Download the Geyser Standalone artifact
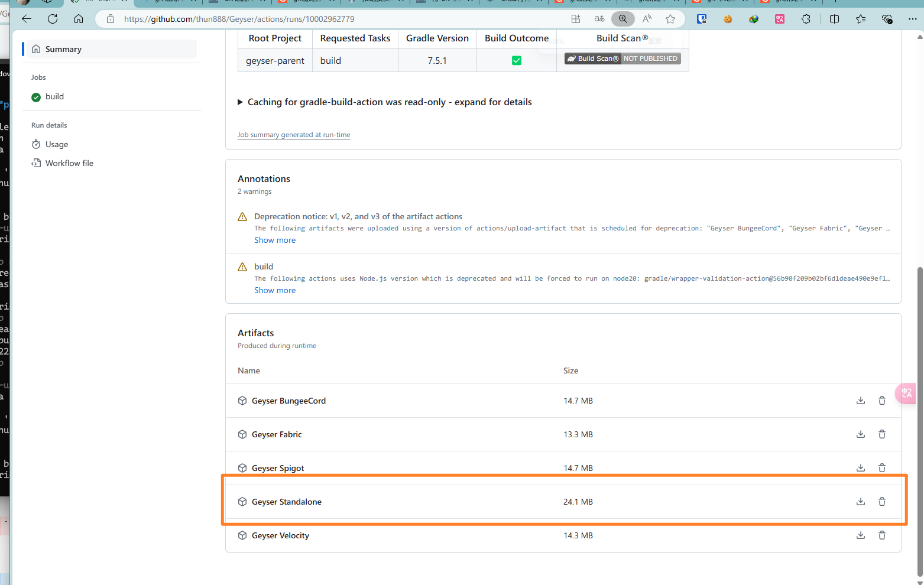The image size is (924, 585). coord(861,502)
